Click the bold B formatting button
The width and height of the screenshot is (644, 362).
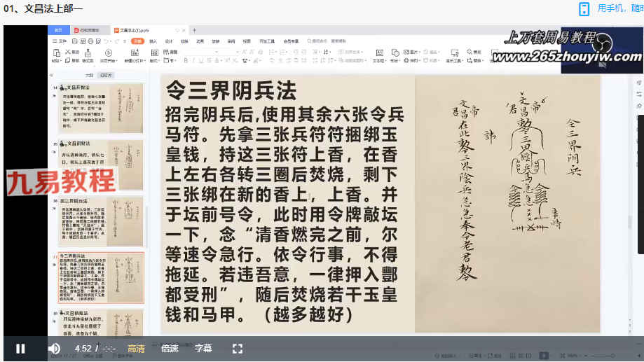pyautogui.click(x=186, y=60)
